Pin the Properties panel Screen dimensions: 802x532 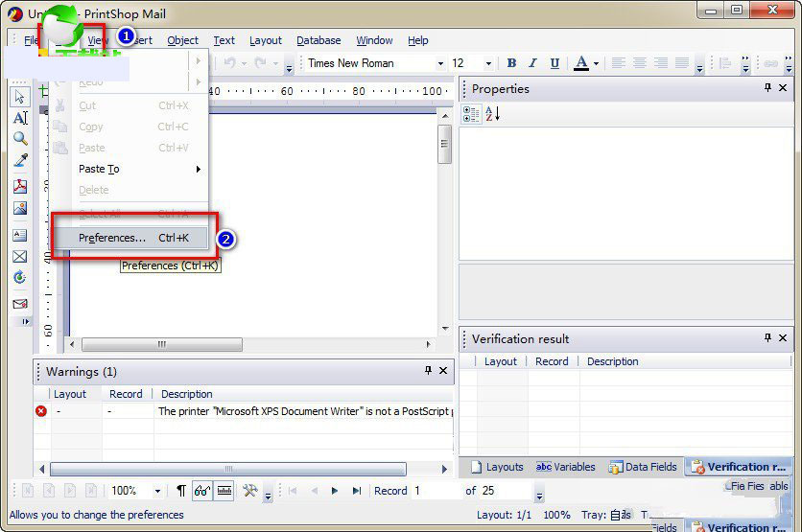coord(767,88)
